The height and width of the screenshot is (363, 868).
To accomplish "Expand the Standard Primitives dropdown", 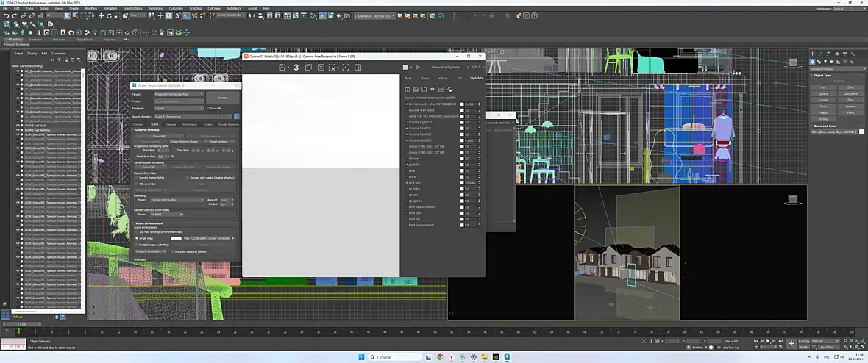I will [x=838, y=68].
